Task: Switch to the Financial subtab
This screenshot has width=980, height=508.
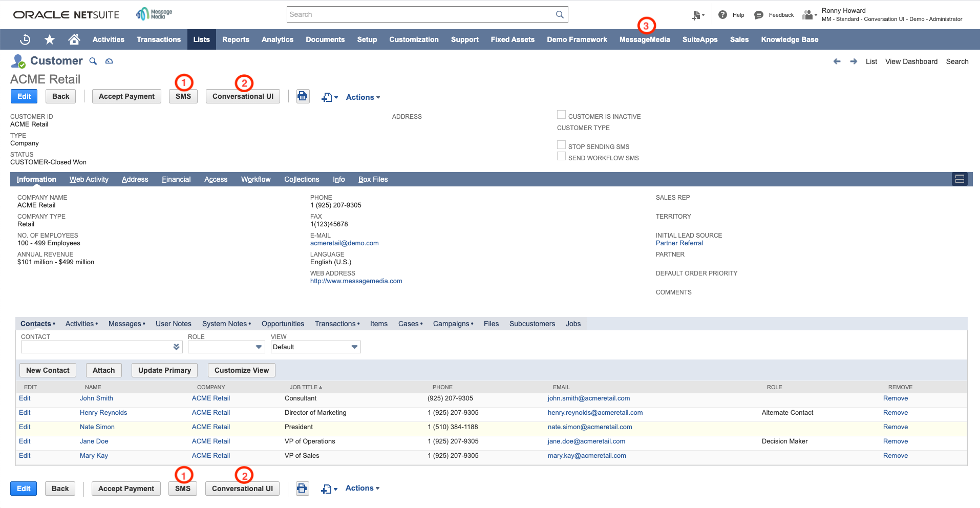Action: (x=176, y=179)
